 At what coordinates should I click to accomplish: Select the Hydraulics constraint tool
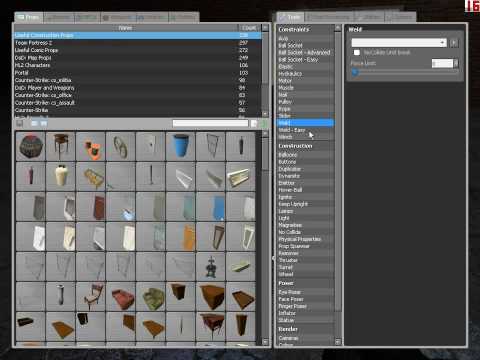(x=305, y=73)
